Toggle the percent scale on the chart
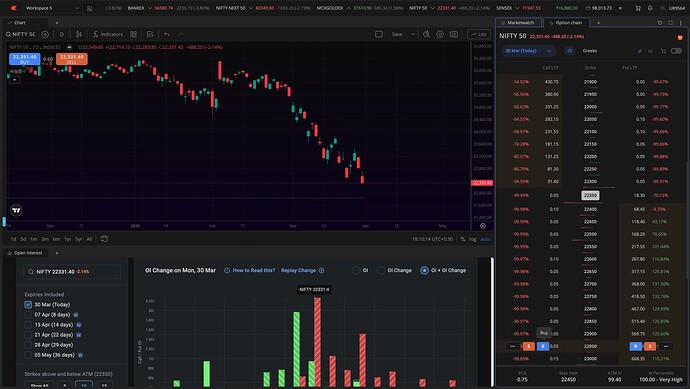690x389 pixels. 463,239
